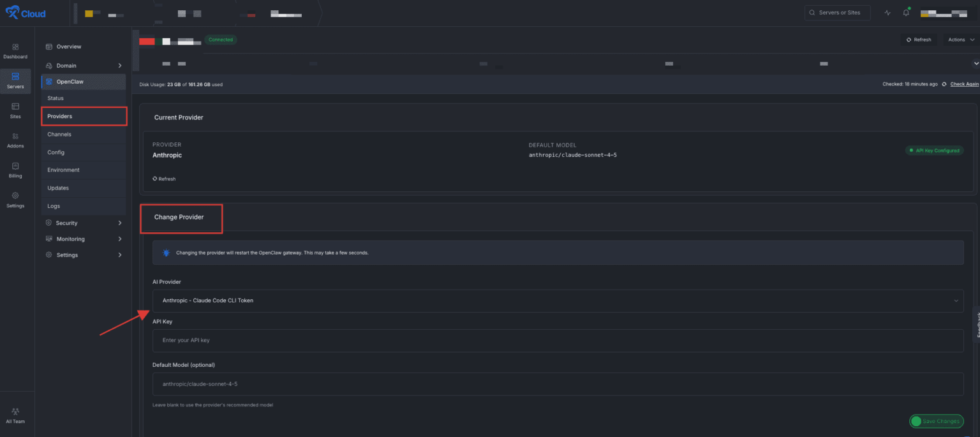Screen dimensions: 980x437
Task: Select the OpenClaw icon in server menu
Action: click(x=50, y=81)
